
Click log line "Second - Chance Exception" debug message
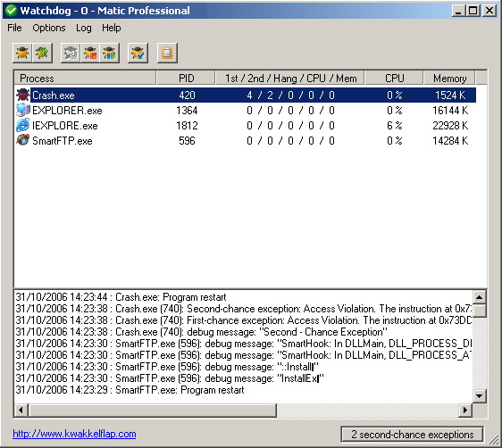click(201, 332)
